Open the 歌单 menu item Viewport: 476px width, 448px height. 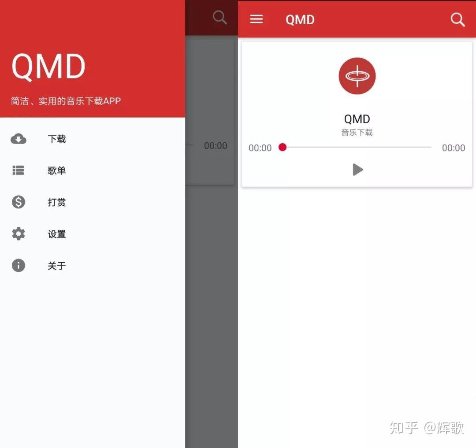pos(92,170)
